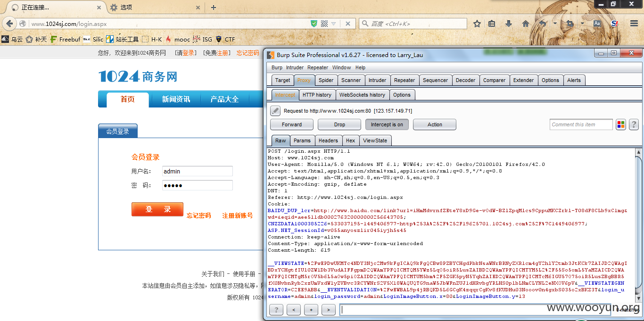Switch to the Alerts tab
The width and height of the screenshot is (644, 321).
click(574, 80)
